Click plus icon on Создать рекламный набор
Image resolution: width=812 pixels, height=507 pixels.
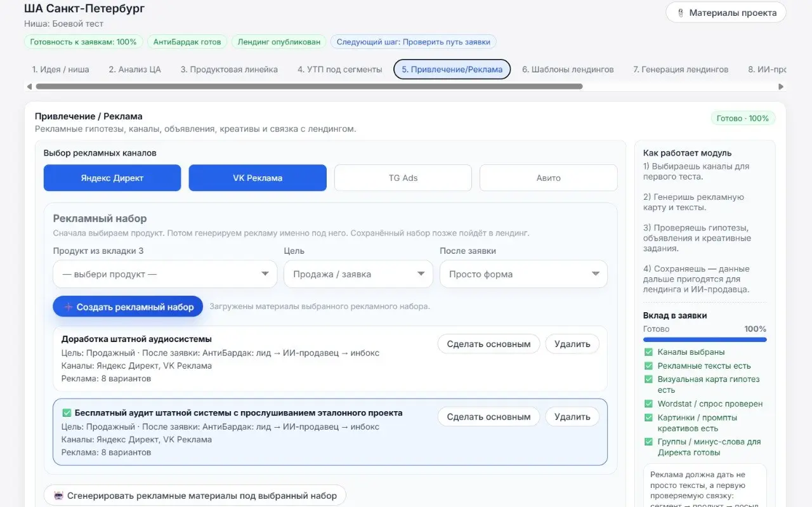click(x=69, y=307)
